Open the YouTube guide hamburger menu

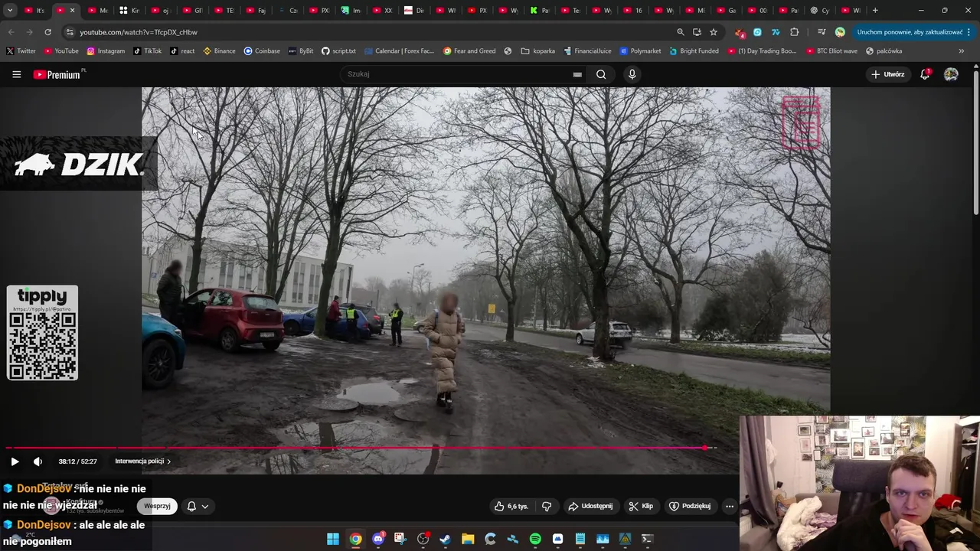(x=16, y=74)
